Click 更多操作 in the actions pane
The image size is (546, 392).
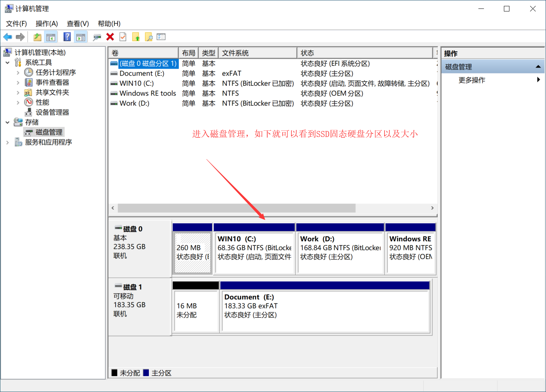472,80
